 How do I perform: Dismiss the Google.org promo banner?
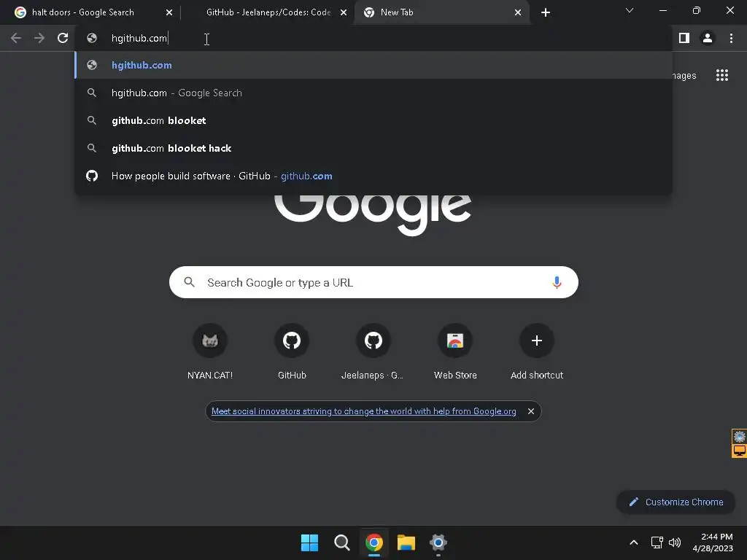[x=531, y=411]
